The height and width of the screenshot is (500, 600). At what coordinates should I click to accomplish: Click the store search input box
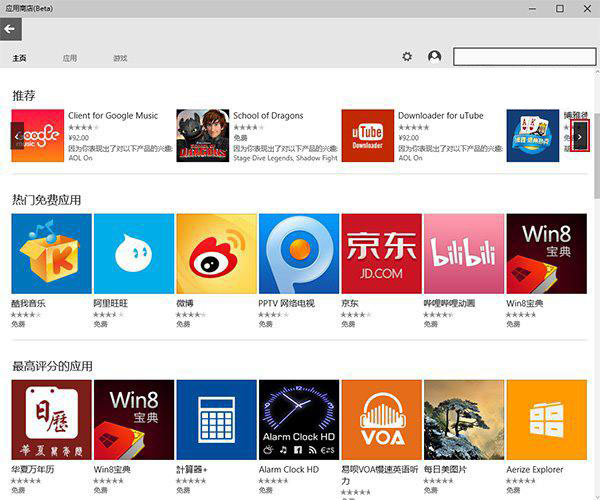click(x=523, y=57)
